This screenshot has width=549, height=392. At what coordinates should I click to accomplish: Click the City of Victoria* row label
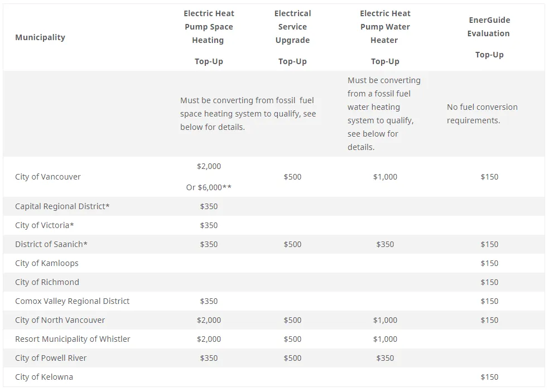pyautogui.click(x=45, y=225)
